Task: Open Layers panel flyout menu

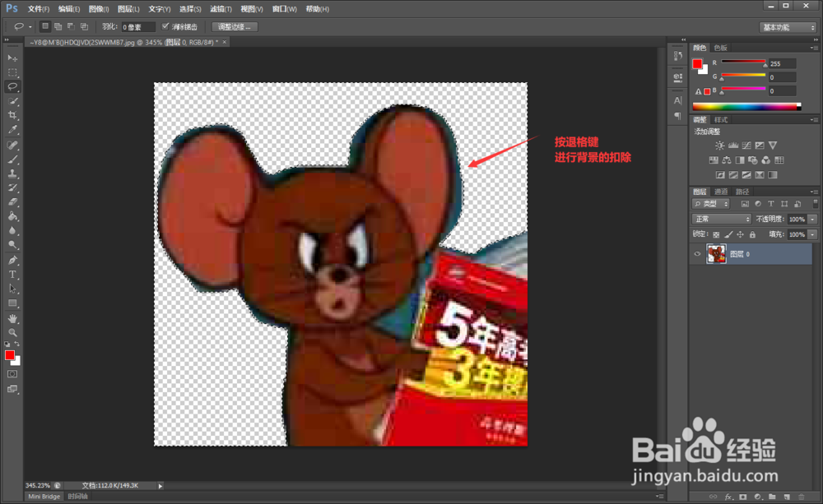Action: [814, 192]
